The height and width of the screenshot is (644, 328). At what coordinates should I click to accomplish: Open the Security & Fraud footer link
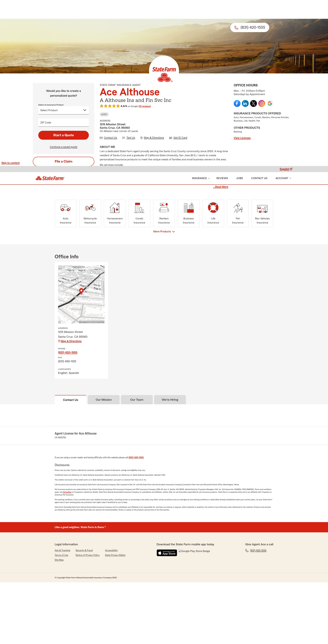click(84, 550)
